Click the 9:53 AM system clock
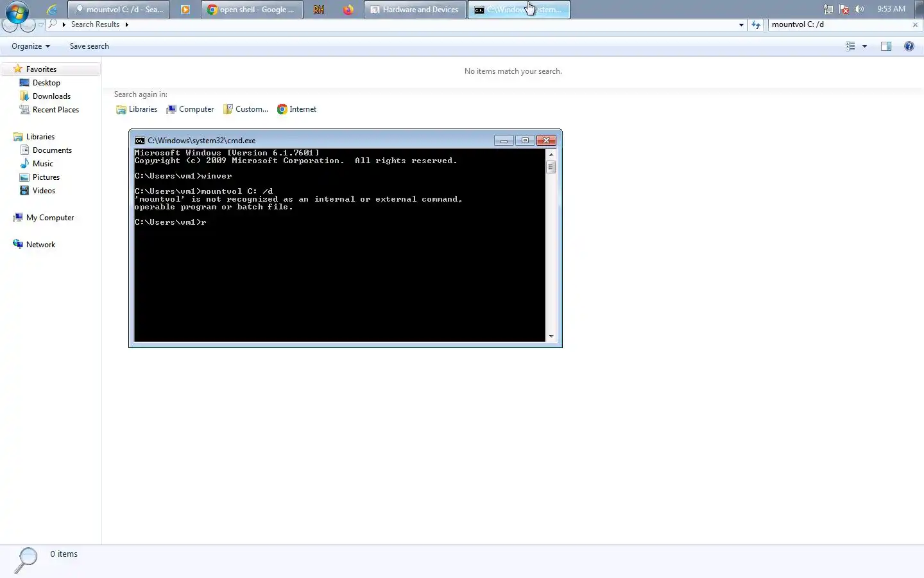Screen dimensions: 924x578 click(x=891, y=9)
